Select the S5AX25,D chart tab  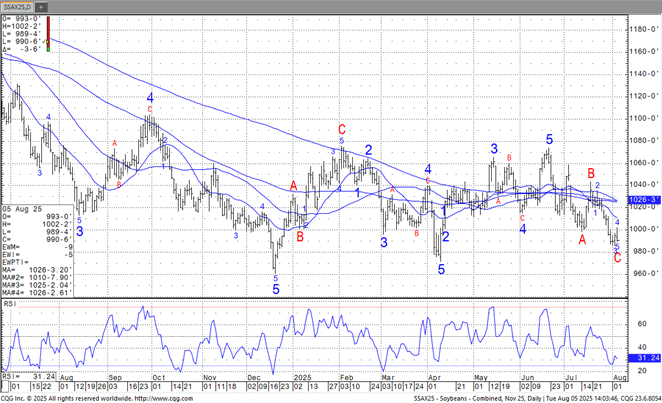(x=25, y=6)
